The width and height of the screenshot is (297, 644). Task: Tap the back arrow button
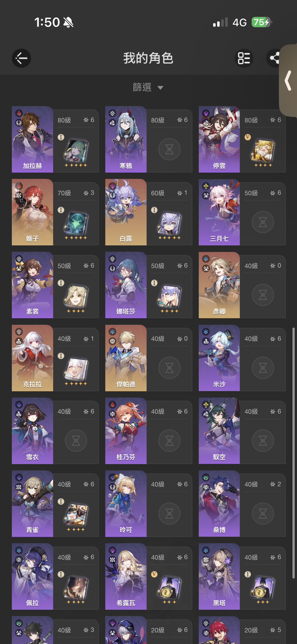(x=21, y=58)
